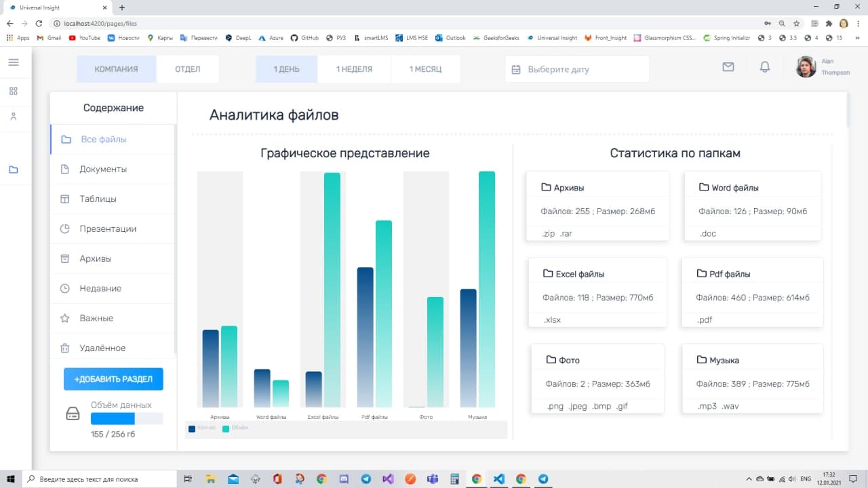The width and height of the screenshot is (868, 488).
Task: Open Все файлы section
Action: coord(113,140)
